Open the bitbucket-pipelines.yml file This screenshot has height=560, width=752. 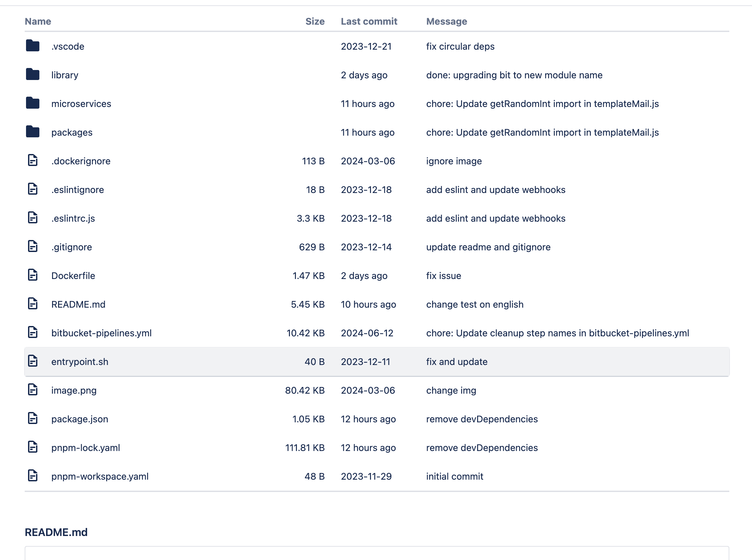[101, 333]
